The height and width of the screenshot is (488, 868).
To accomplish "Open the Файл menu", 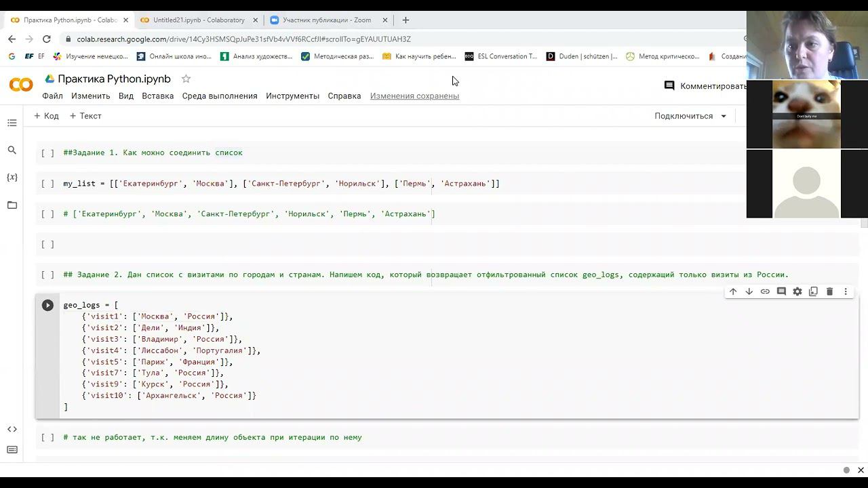I will [x=52, y=96].
